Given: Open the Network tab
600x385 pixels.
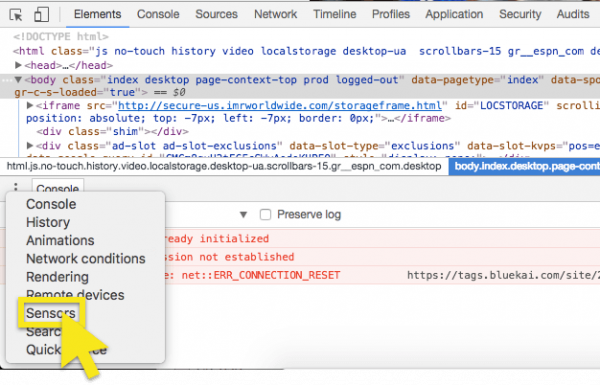Looking at the screenshot, I should pyautogui.click(x=276, y=14).
